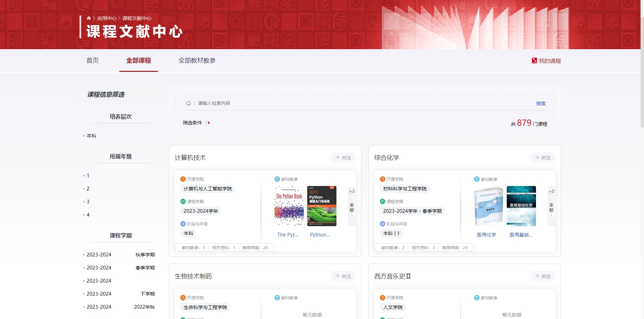
Task: Filter by 本科 education level
Action: [92, 136]
